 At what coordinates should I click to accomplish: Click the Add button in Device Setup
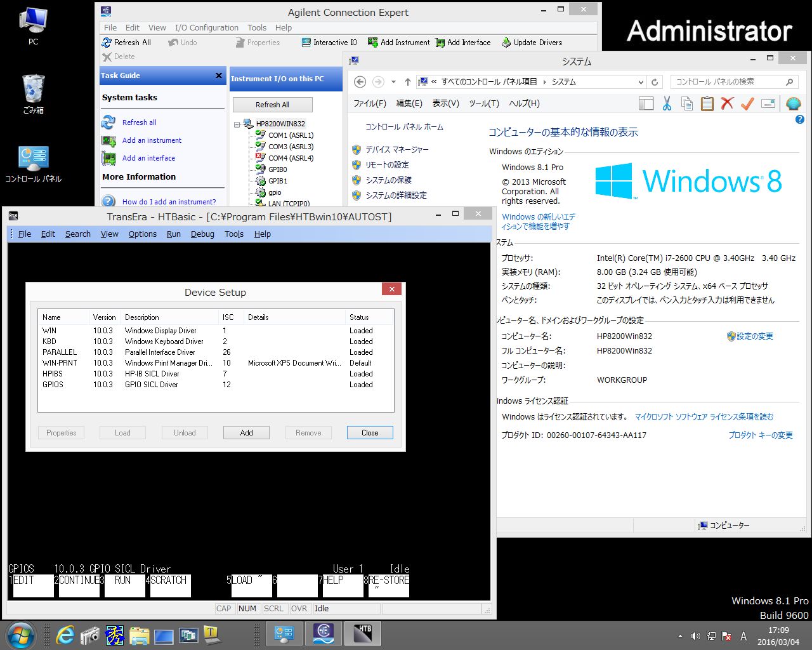pos(247,433)
